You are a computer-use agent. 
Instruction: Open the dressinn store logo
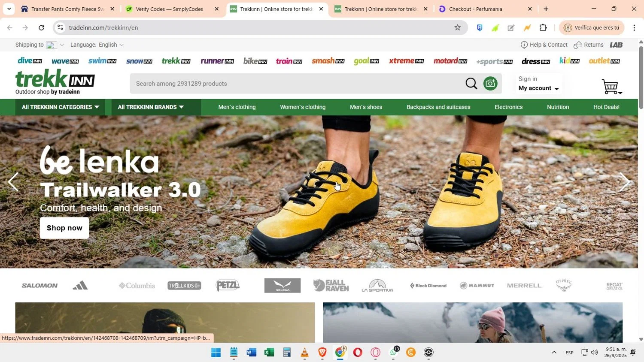point(536,61)
